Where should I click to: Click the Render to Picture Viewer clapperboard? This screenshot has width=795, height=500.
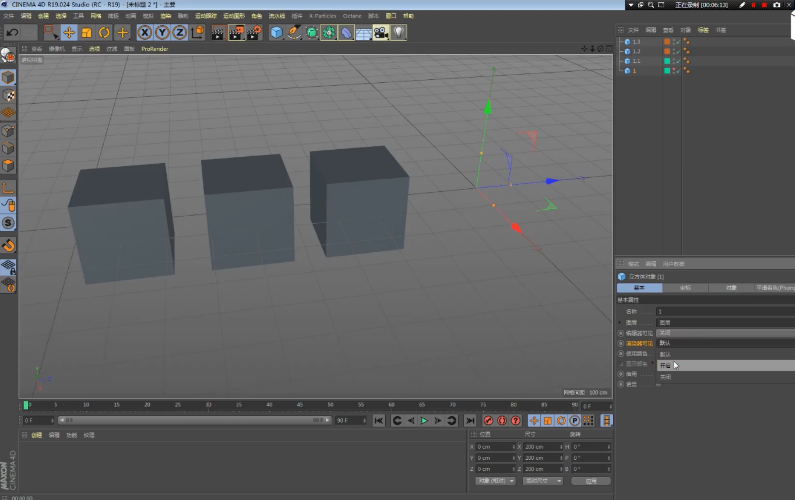[x=237, y=32]
